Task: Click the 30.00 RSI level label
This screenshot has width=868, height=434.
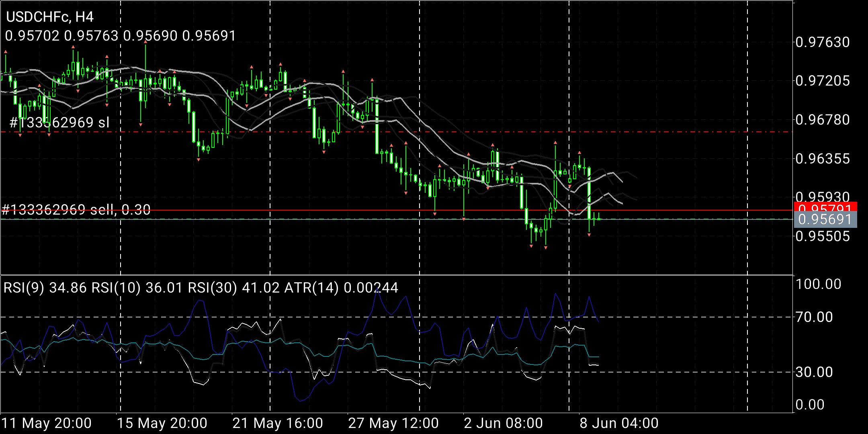Action: 814,372
